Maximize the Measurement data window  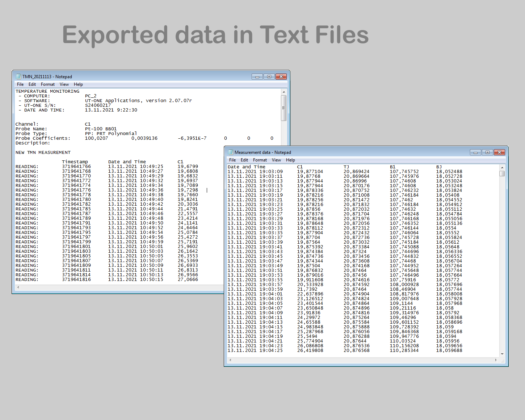[487, 152]
